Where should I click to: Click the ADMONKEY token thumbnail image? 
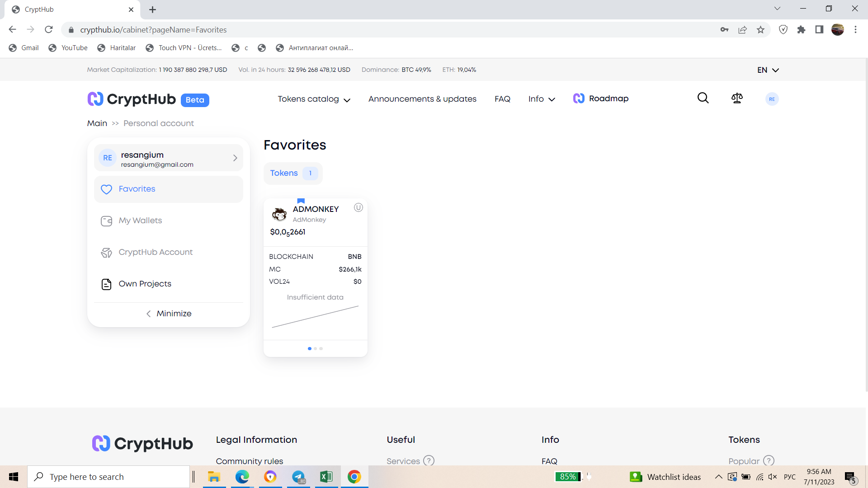tap(279, 214)
